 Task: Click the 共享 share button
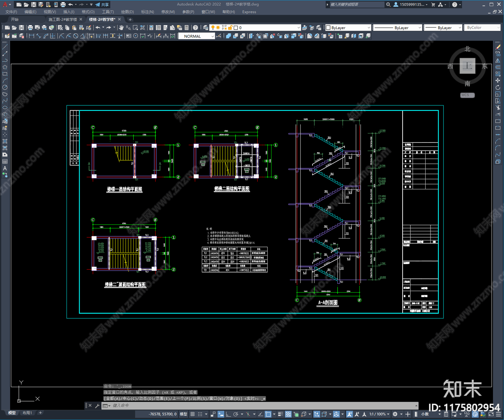102,4
